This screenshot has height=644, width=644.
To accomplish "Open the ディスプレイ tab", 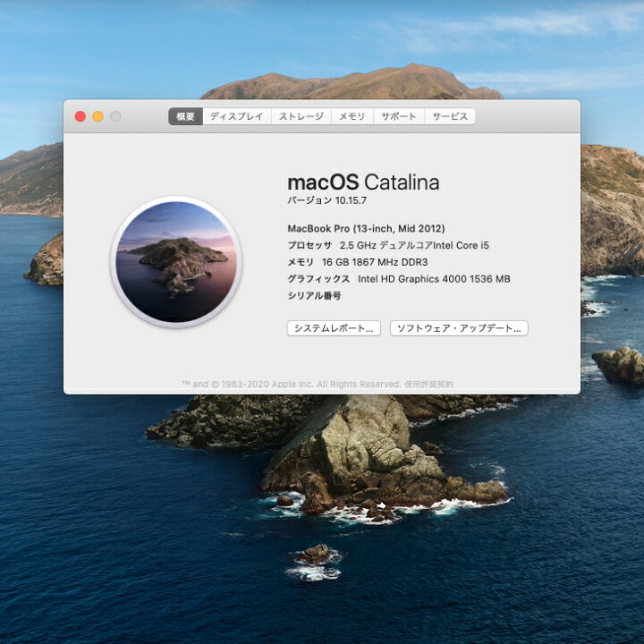I will pyautogui.click(x=236, y=116).
